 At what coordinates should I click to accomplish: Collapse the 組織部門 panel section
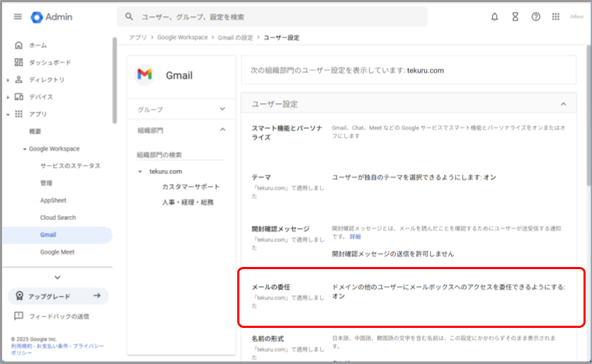pyautogui.click(x=222, y=130)
